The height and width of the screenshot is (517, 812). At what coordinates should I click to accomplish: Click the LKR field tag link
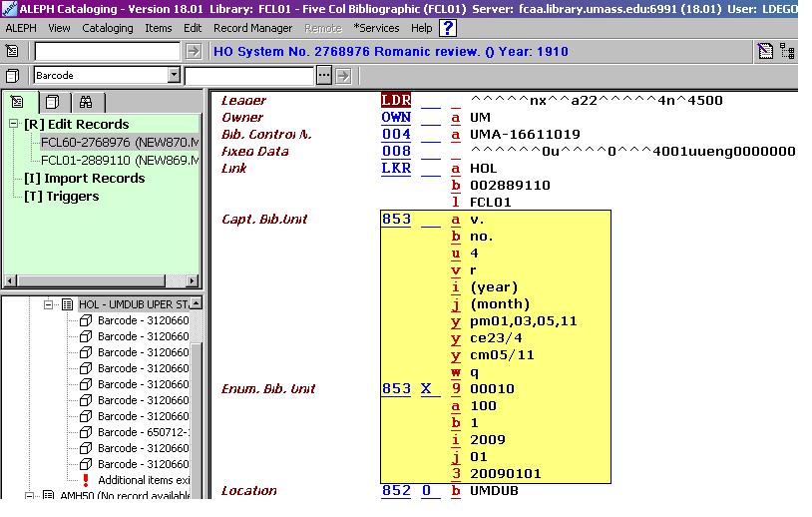pos(395,169)
